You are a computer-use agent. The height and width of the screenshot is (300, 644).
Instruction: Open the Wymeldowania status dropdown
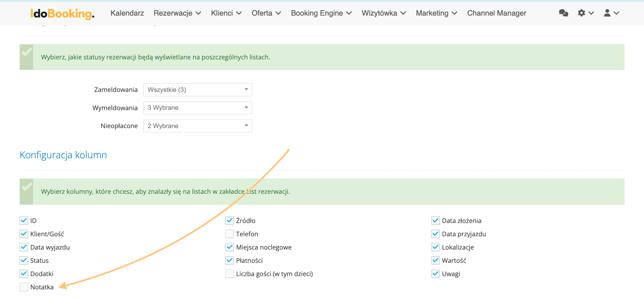197,108
